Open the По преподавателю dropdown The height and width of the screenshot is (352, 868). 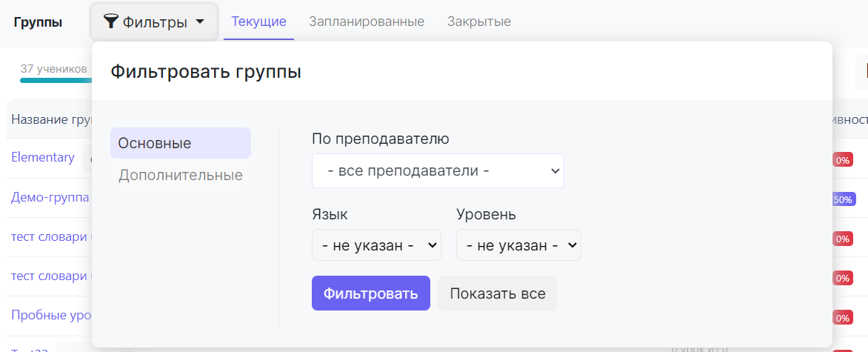point(438,170)
